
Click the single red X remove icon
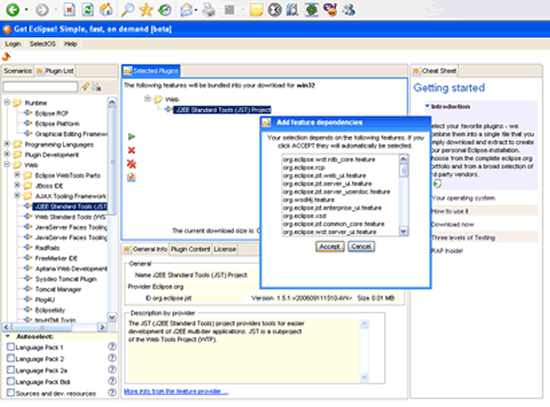(x=132, y=150)
